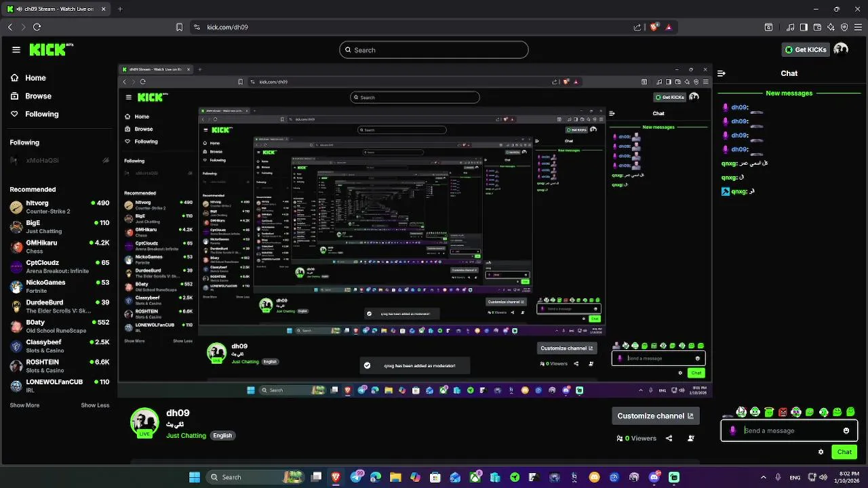The image size is (868, 488).
Task: Open a new browser tab
Action: tap(120, 9)
